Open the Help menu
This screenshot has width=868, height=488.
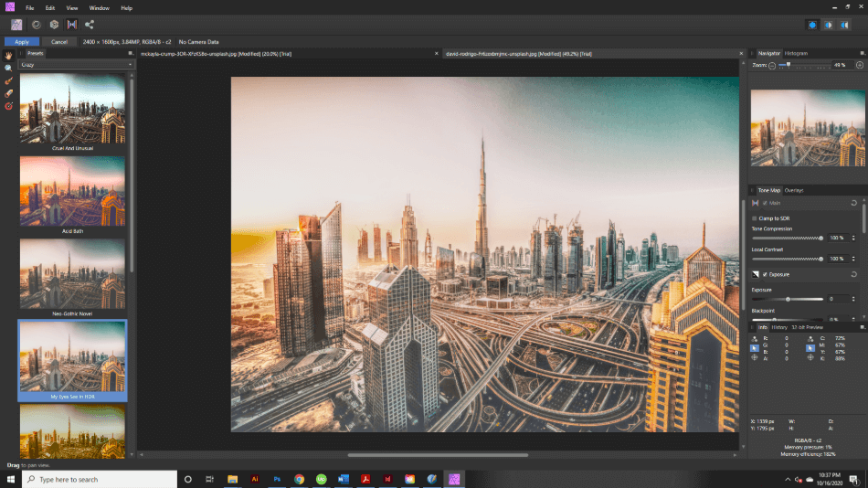point(126,7)
